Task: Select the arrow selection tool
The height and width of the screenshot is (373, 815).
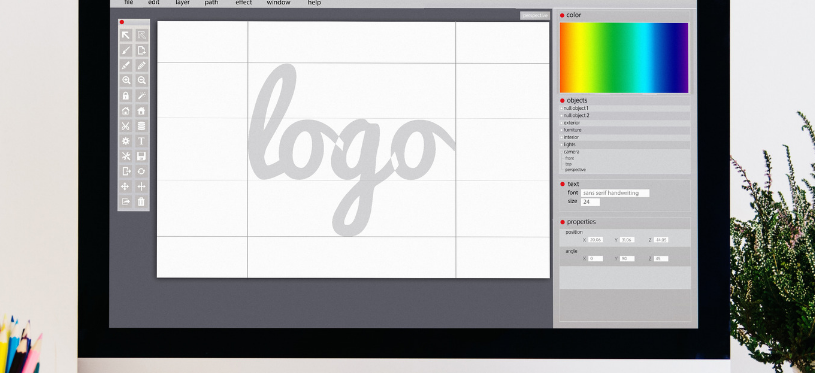Action: point(126,35)
